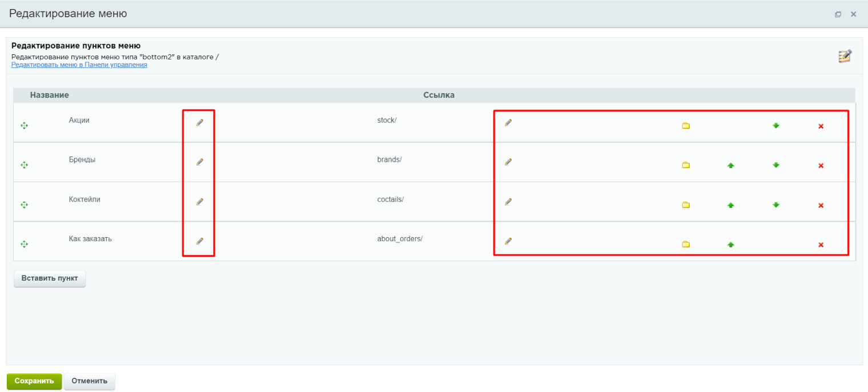Image resolution: width=868 pixels, height=392 pixels.
Task: Click drag handle of Акции row
Action: tap(24, 126)
